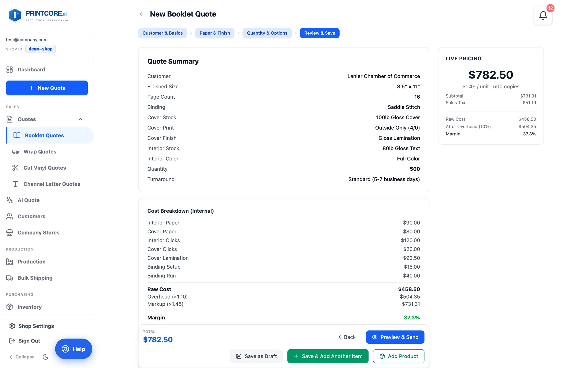The image size is (588, 368).
Task: Click Preview & Send
Action: pyautogui.click(x=395, y=337)
